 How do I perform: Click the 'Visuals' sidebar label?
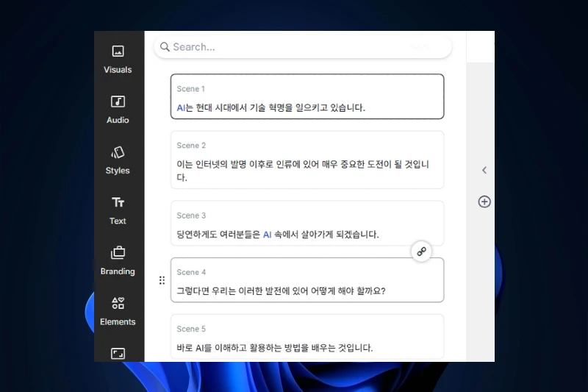(118, 70)
